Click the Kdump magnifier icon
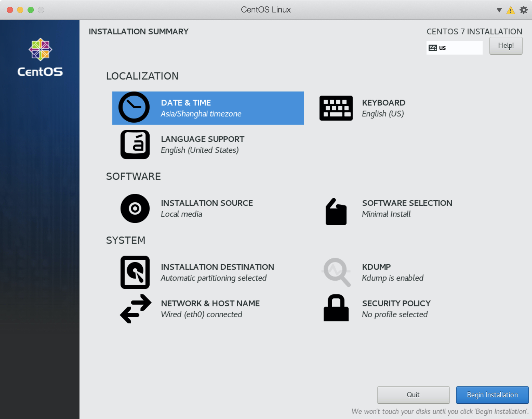 336,272
